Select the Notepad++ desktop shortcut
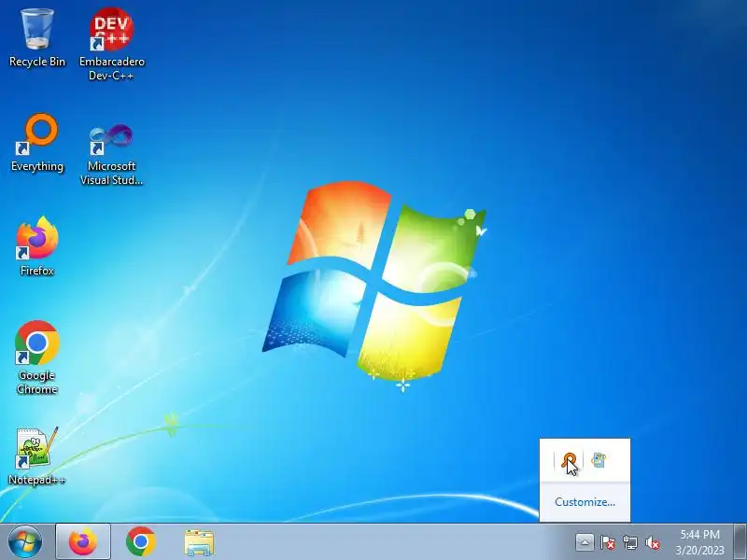The height and width of the screenshot is (560, 747). point(36,455)
